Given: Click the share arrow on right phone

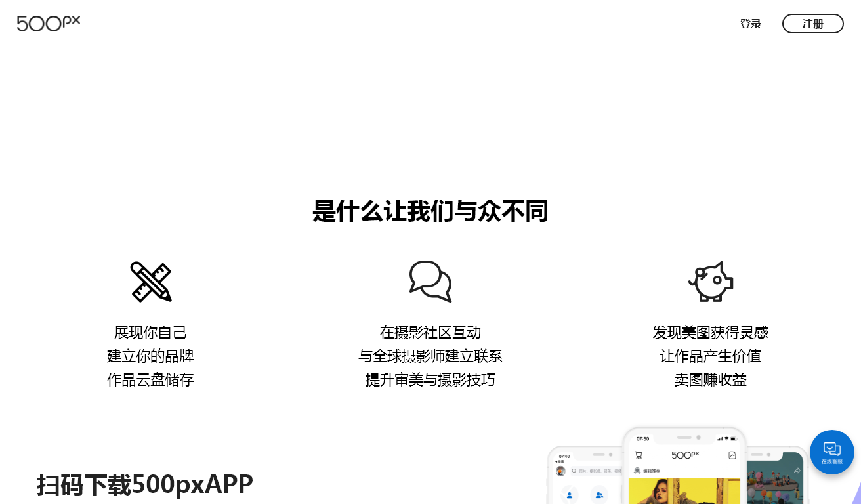Looking at the screenshot, I should click(x=797, y=471).
